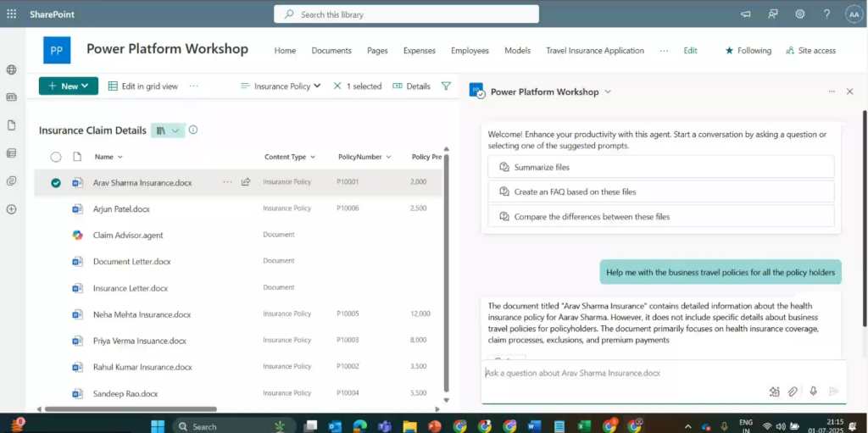Click the info icon beside Insurance Claim Details

(x=193, y=130)
